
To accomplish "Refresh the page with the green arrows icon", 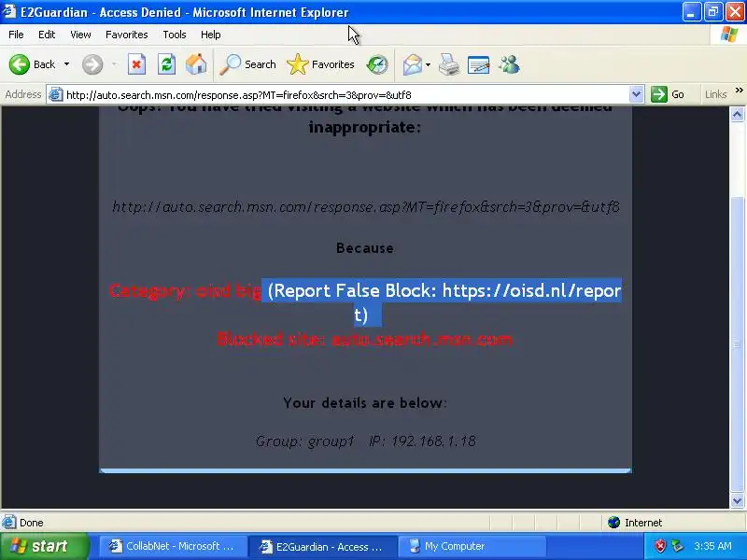I will pyautogui.click(x=166, y=64).
